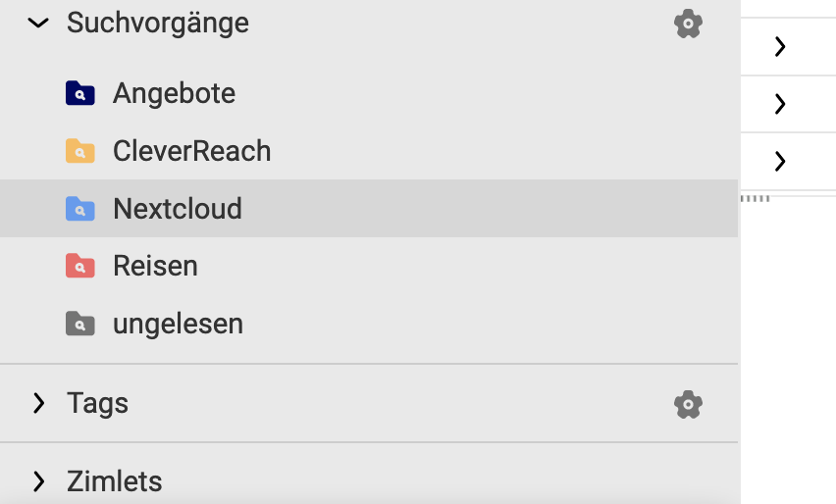This screenshot has height=504, width=836.
Task: Click the middle right-pointing chevron in list
Action: [x=780, y=104]
